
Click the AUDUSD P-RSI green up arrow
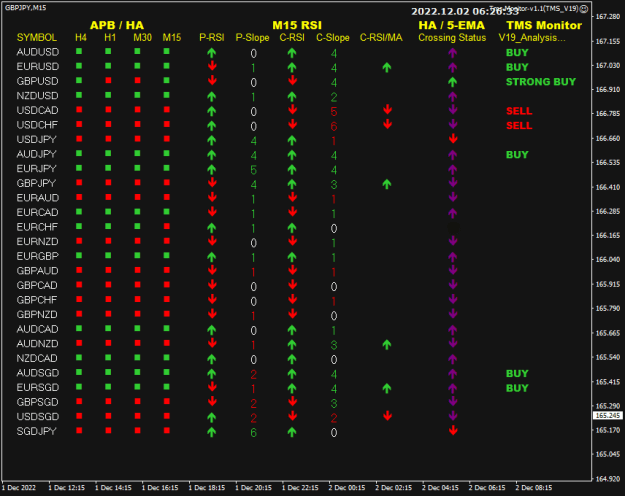(212, 52)
